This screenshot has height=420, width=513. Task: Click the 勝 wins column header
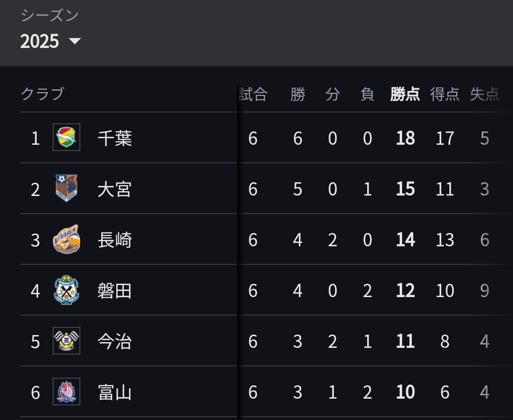pyautogui.click(x=298, y=94)
